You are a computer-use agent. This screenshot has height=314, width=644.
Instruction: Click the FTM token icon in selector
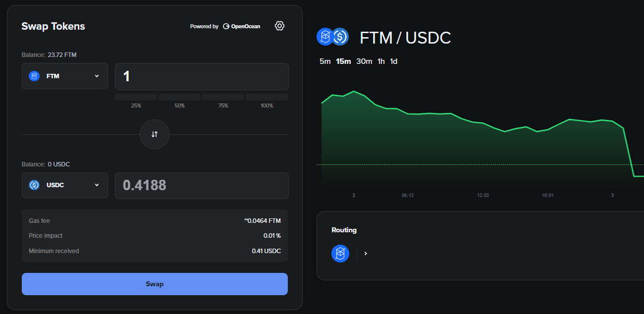pyautogui.click(x=34, y=76)
